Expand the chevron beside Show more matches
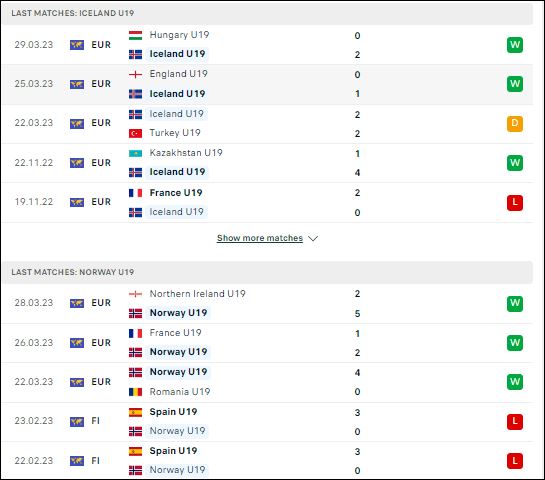This screenshot has height=480, width=545. click(313, 238)
